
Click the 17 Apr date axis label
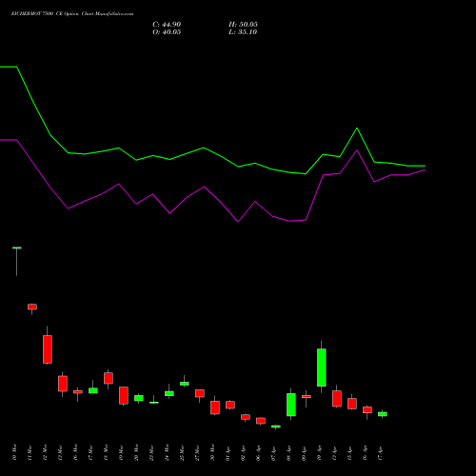[380, 453]
